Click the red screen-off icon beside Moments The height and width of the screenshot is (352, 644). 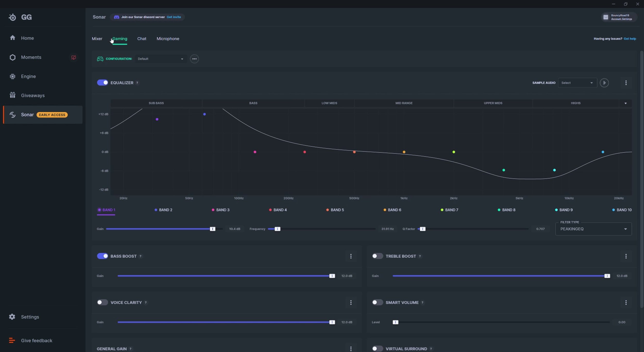click(x=73, y=57)
